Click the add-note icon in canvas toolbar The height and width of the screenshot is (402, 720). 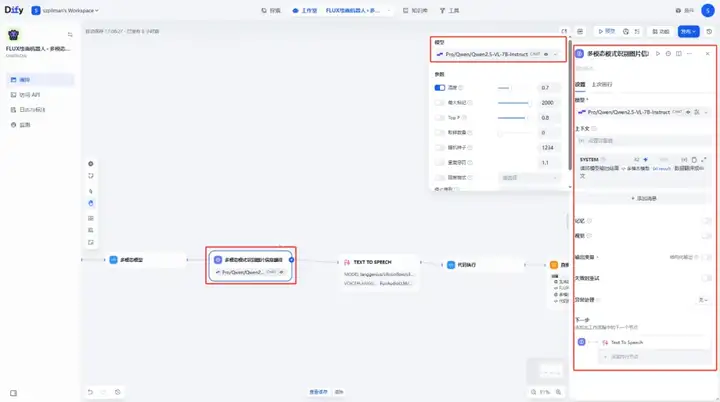click(91, 176)
